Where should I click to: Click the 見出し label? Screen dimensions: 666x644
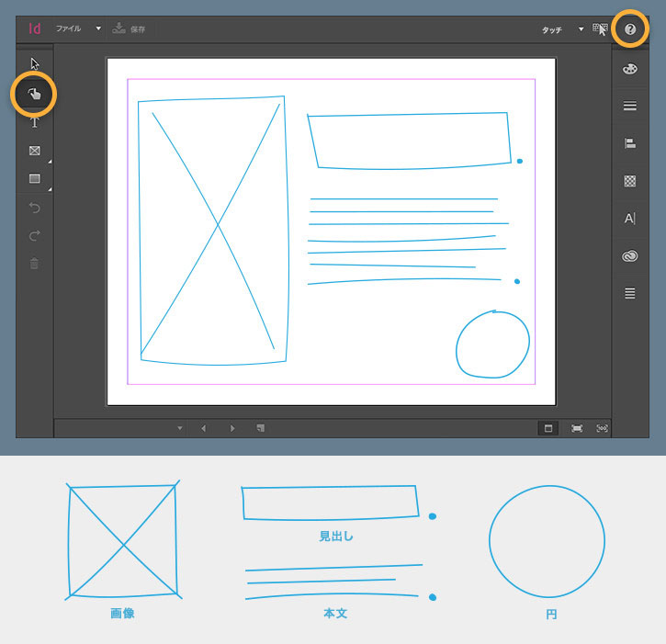336,537
